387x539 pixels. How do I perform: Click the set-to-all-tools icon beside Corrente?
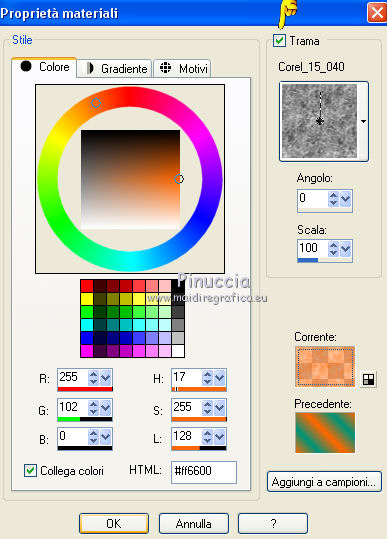[x=368, y=380]
